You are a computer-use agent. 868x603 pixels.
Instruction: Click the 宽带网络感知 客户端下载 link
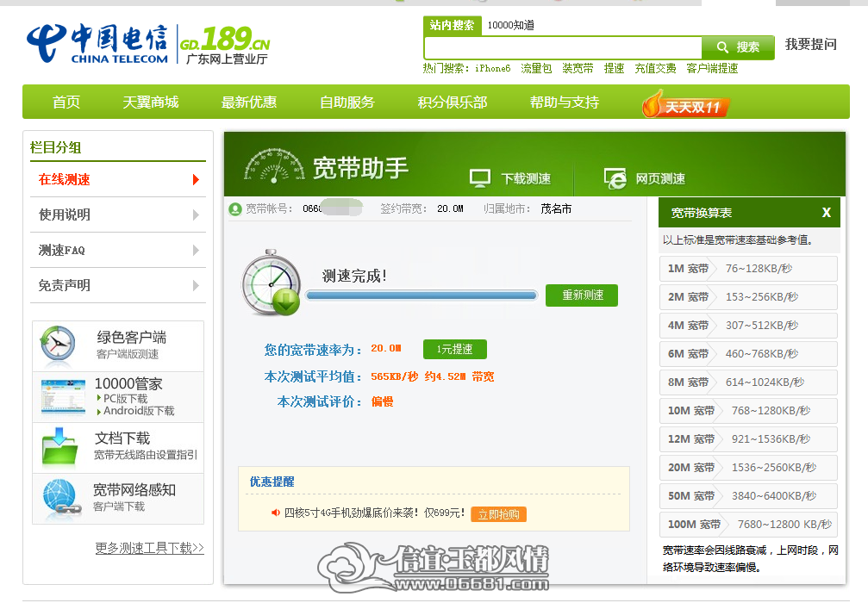click(x=118, y=507)
